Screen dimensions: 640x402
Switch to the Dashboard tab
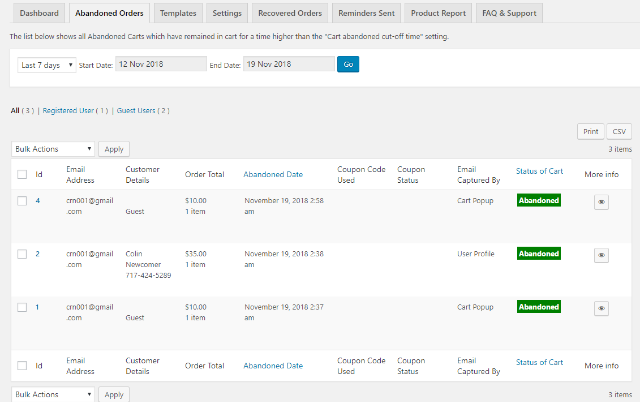39,13
